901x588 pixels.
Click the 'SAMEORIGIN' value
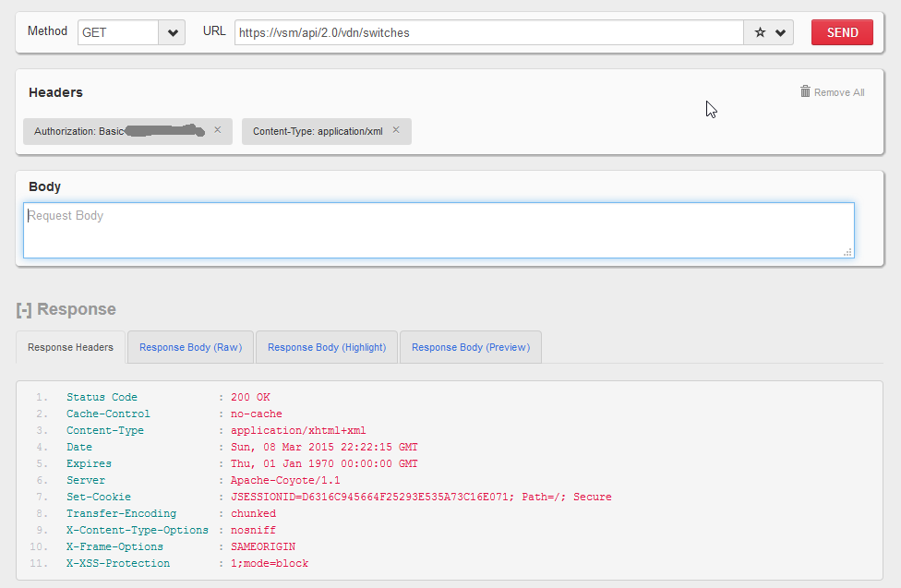tap(263, 547)
